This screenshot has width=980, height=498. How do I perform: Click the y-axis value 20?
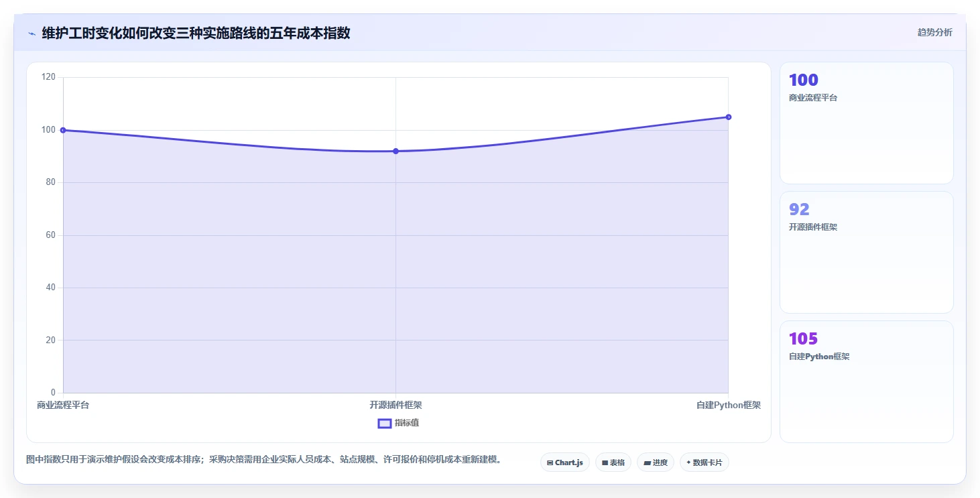50,340
